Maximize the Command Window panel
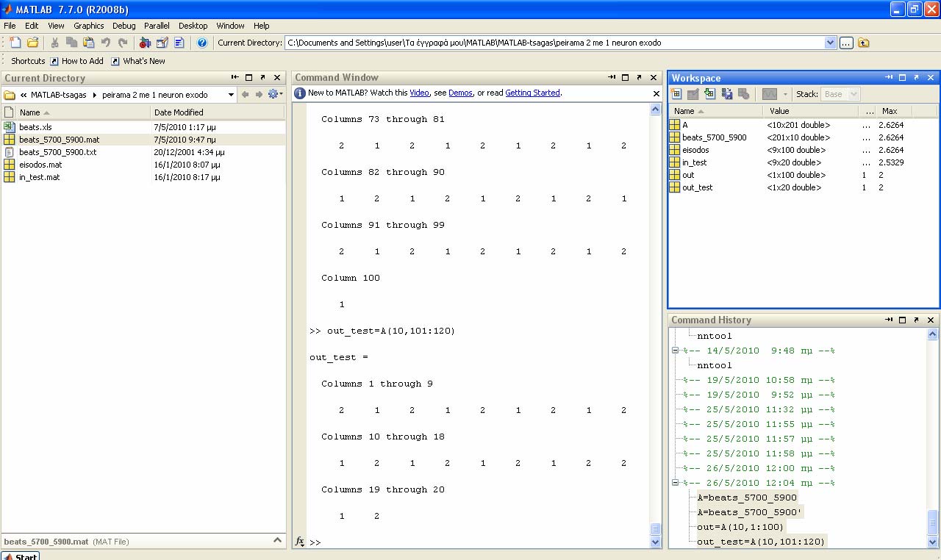The width and height of the screenshot is (941, 560). coord(626,77)
